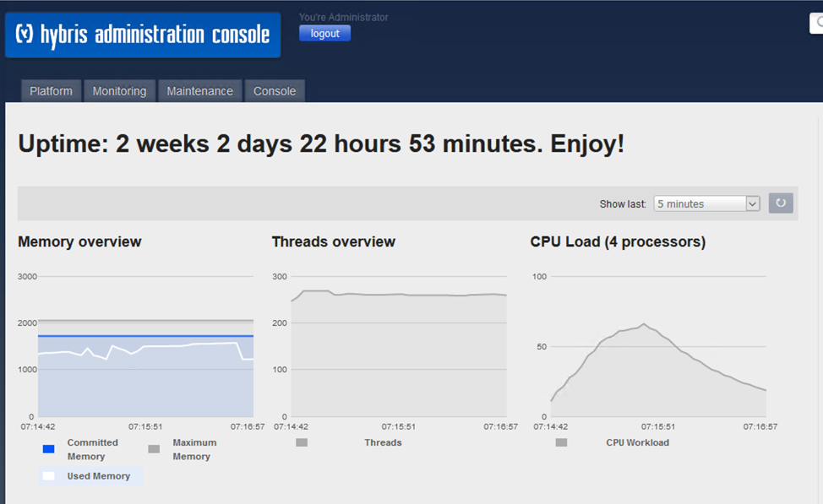
Task: Click the Committed Memory legend label
Action: [x=92, y=449]
